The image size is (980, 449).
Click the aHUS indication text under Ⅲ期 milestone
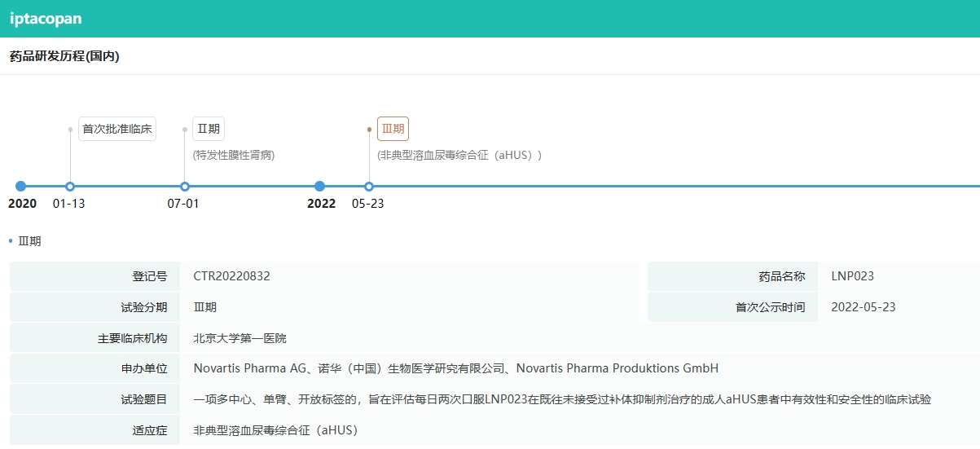tap(459, 155)
